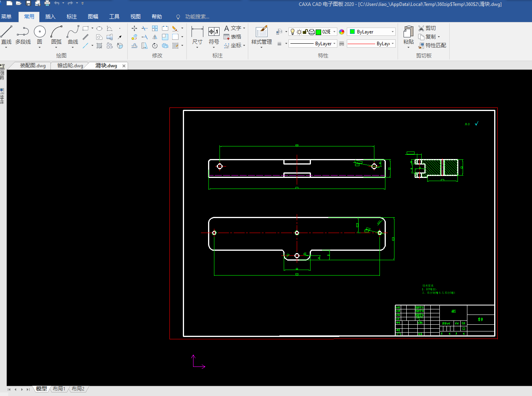Toggle the layer lock padlock icon
Image resolution: width=532 pixels, height=396 pixels.
305,32
